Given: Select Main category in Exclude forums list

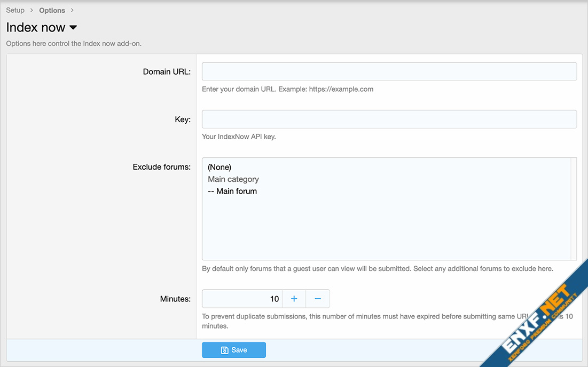Looking at the screenshot, I should click(x=233, y=179).
